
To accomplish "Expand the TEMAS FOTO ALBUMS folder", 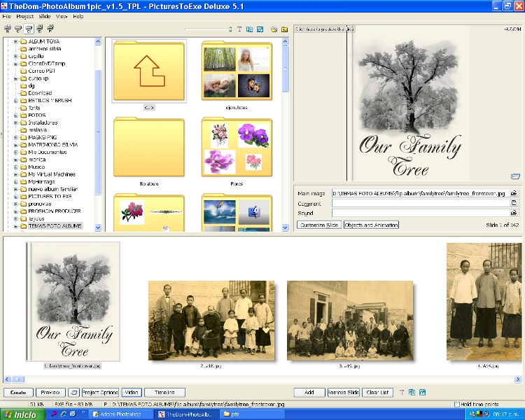I will (15, 226).
